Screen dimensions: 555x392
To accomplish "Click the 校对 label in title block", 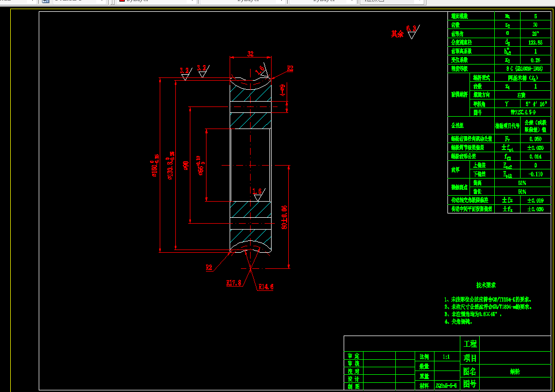I will (x=353, y=371).
